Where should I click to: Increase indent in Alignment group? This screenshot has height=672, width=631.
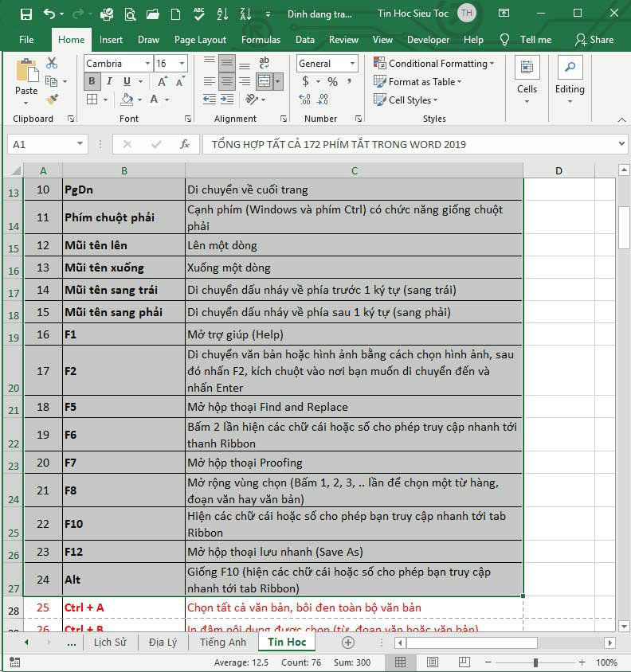point(227,100)
